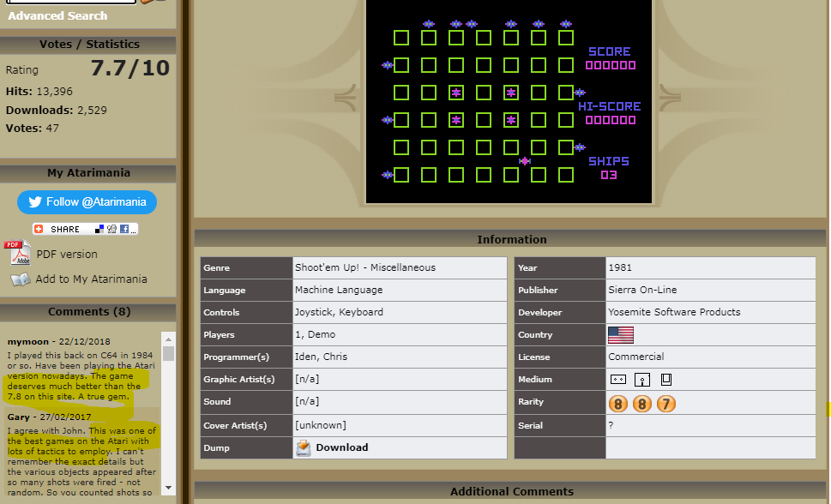
Task: Open the Advanced Search link
Action: click(x=57, y=15)
